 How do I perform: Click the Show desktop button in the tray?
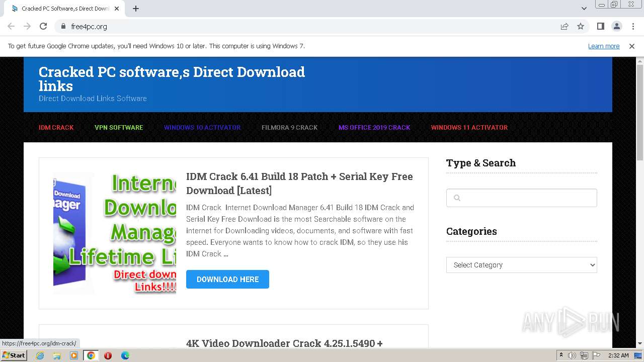pos(638,355)
